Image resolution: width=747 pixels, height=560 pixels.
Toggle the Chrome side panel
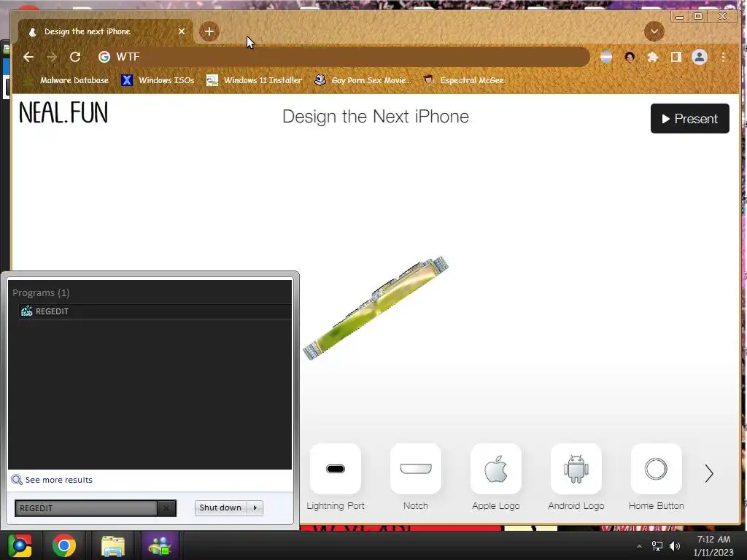pos(676,57)
